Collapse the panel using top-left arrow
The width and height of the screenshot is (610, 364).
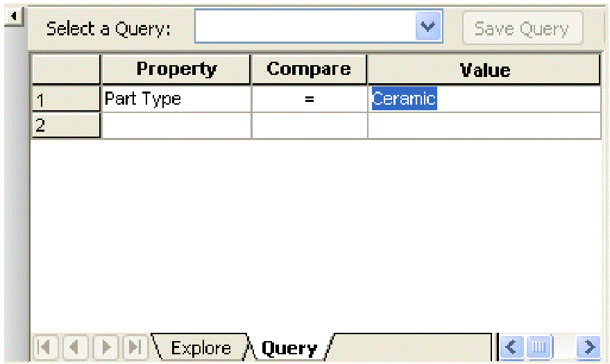pos(14,17)
